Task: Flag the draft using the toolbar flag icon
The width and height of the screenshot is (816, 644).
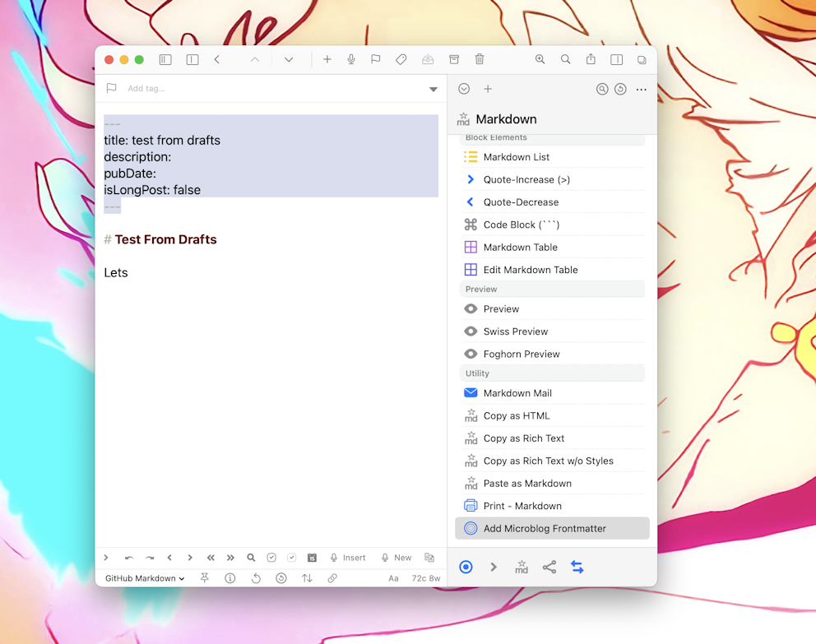Action: coord(376,60)
